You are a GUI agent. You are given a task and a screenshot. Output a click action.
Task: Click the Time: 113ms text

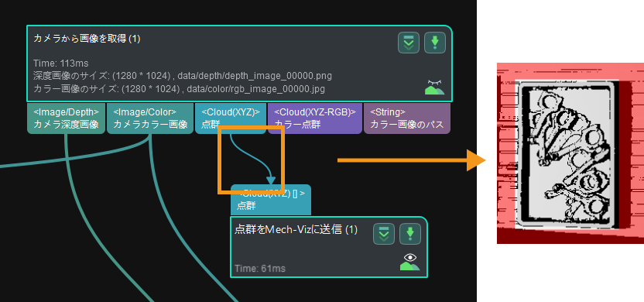tap(61, 63)
